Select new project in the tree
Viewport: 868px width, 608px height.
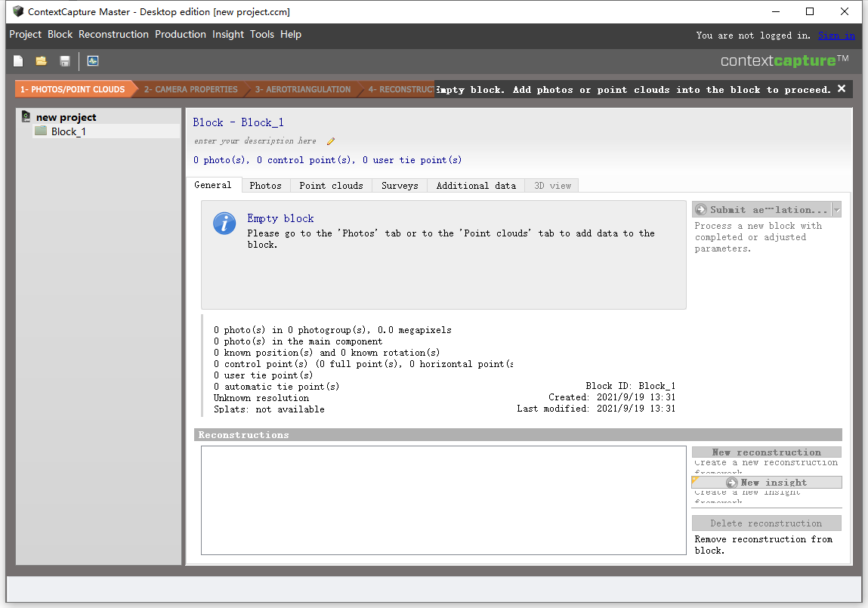tap(66, 117)
